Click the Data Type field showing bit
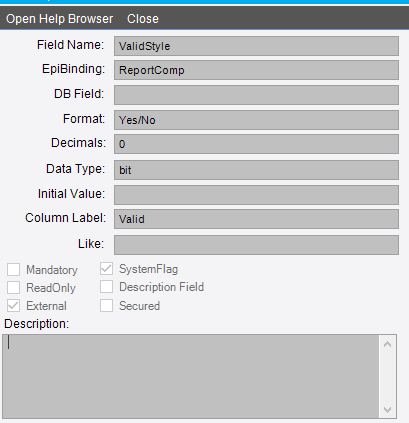This screenshot has height=423, width=409. pyautogui.click(x=256, y=170)
